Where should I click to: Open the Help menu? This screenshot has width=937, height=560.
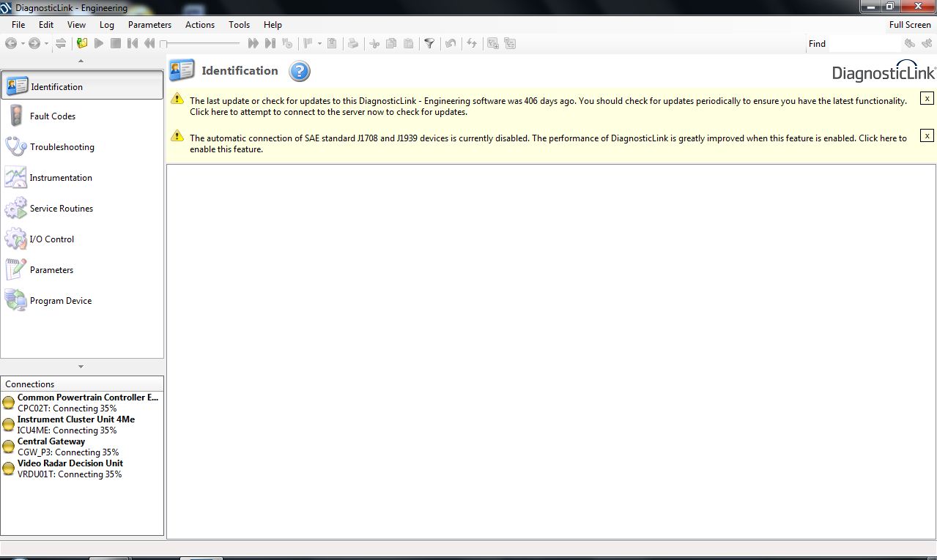tap(273, 25)
